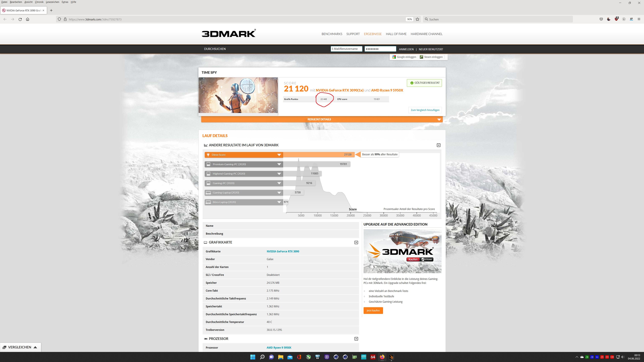The width and height of the screenshot is (644, 362).
Task: Click the Diese Score orange bar
Action: (x=244, y=155)
